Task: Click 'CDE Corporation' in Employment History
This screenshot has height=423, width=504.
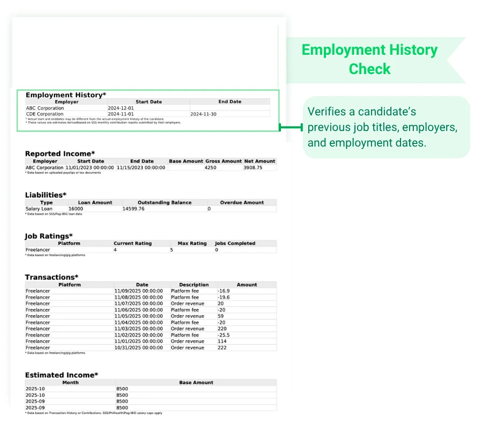Action: [45, 114]
